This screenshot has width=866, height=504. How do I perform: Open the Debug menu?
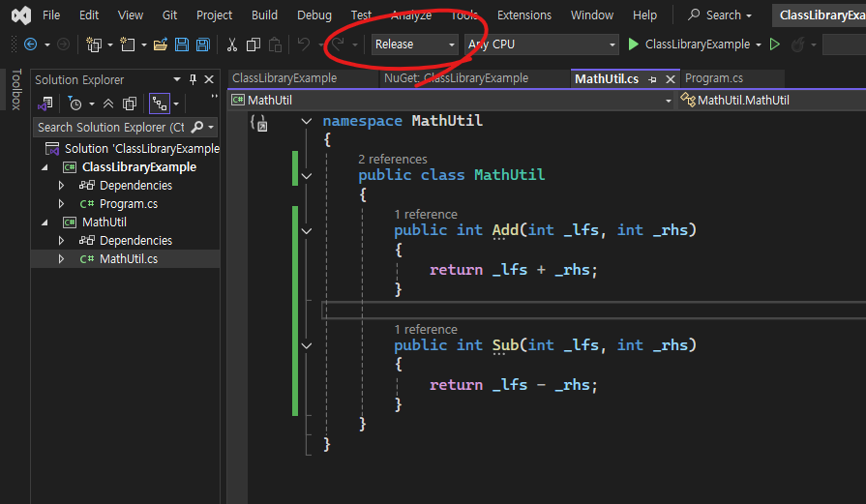(314, 15)
